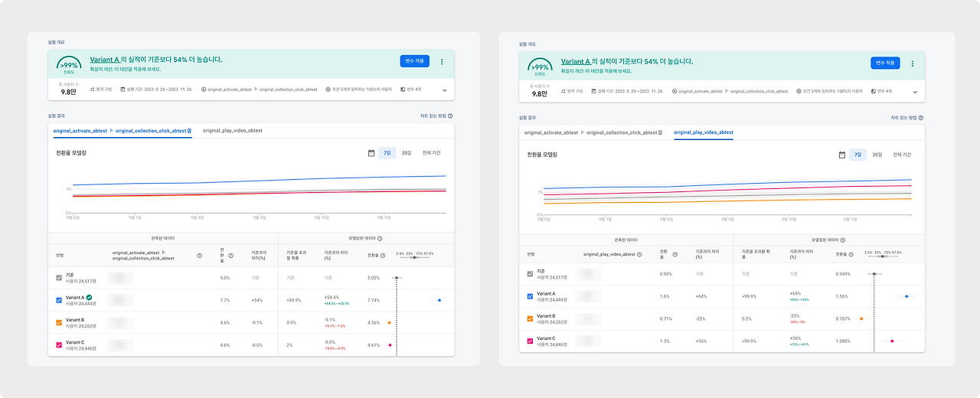Open kebab menu in right experiment overview
Screen dimensions: 980x398
click(912, 63)
